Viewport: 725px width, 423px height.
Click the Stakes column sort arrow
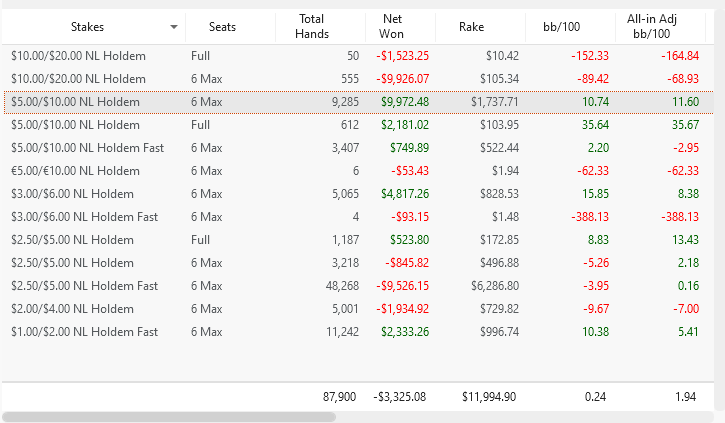(175, 27)
